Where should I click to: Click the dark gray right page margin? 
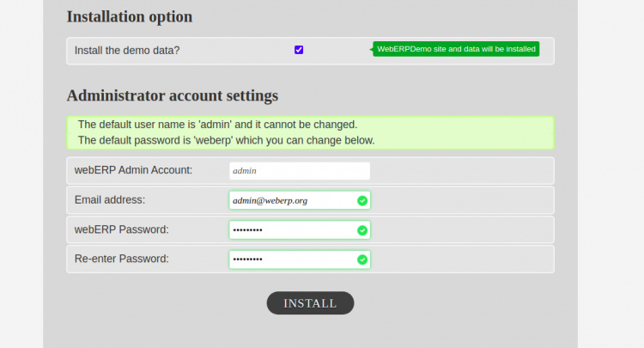pyautogui.click(x=611, y=172)
